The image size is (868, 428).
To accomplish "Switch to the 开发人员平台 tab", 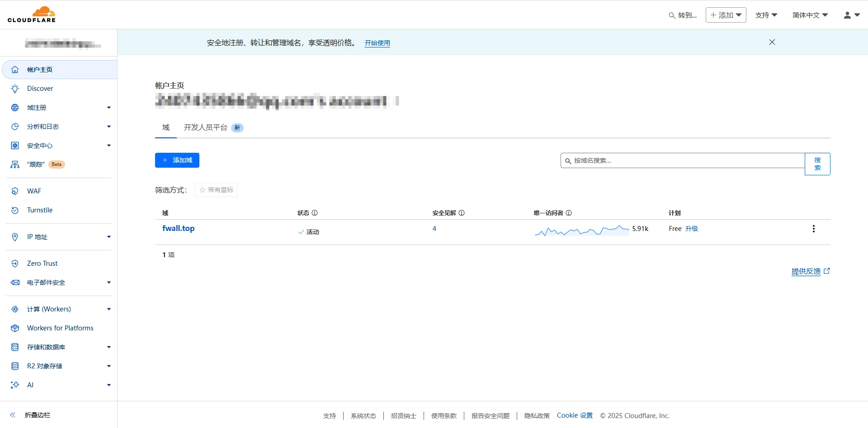I will (x=206, y=127).
